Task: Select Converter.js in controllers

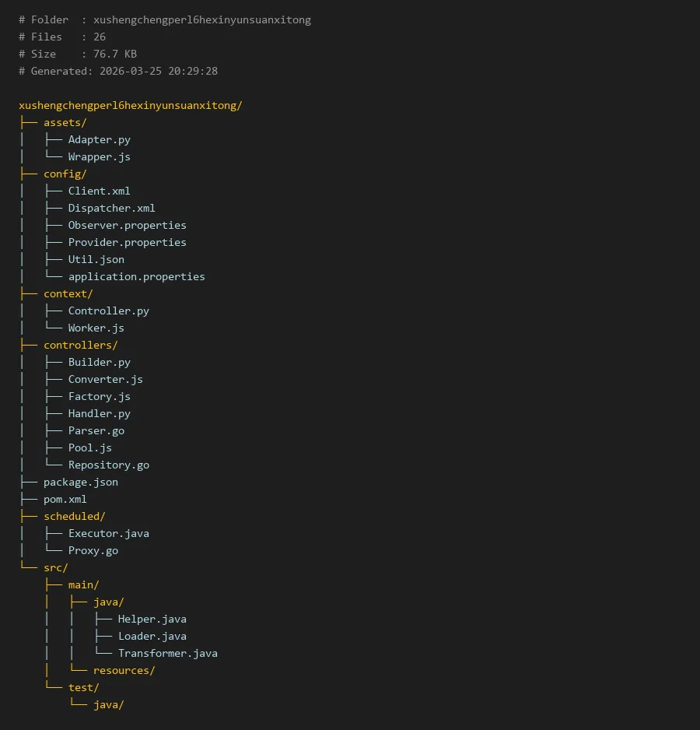Action: pos(105,380)
